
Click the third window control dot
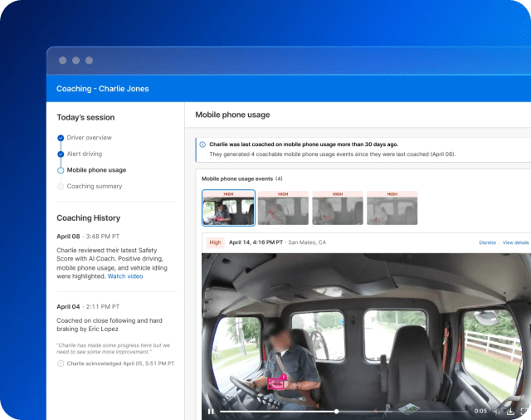tap(89, 61)
